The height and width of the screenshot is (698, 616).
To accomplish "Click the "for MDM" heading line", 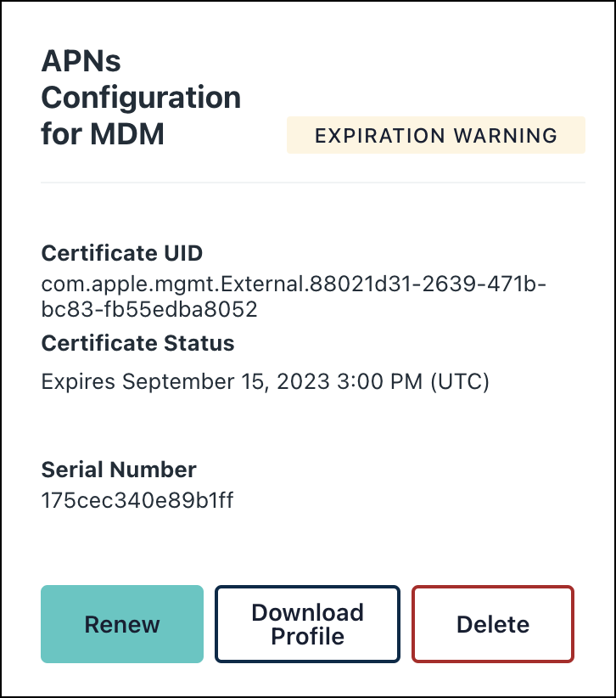I will click(103, 134).
